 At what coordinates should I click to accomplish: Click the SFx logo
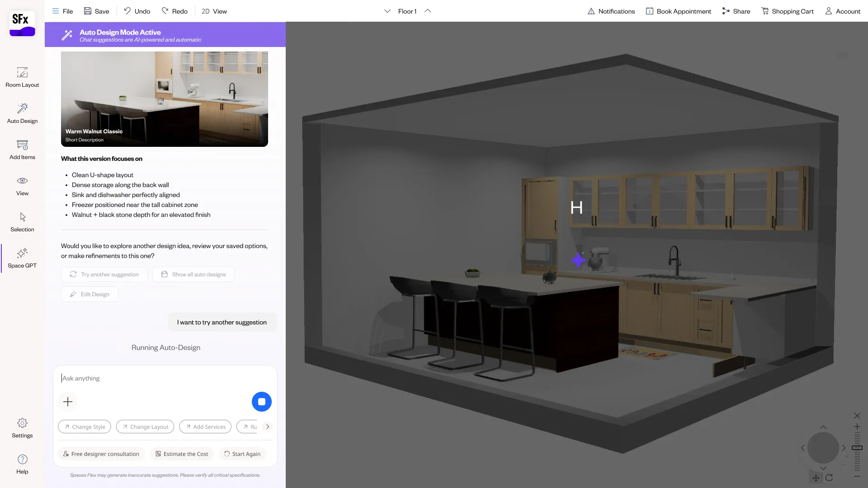pyautogui.click(x=22, y=23)
